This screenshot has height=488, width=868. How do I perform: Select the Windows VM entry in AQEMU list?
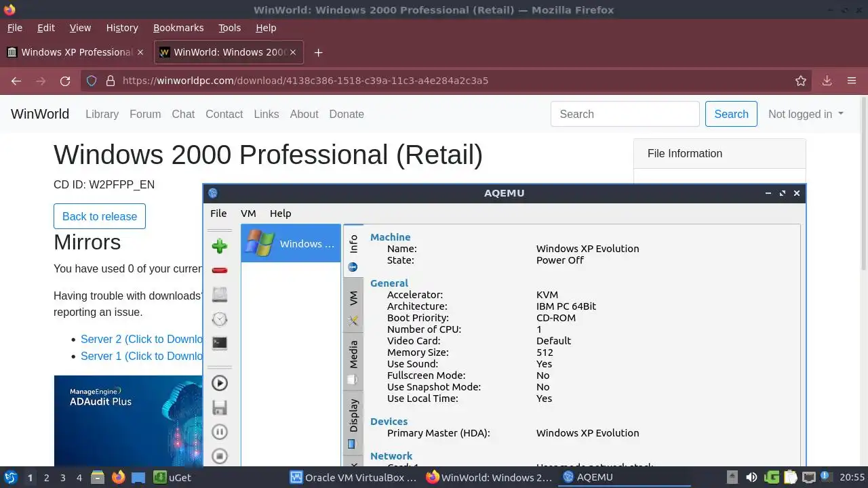[291, 243]
